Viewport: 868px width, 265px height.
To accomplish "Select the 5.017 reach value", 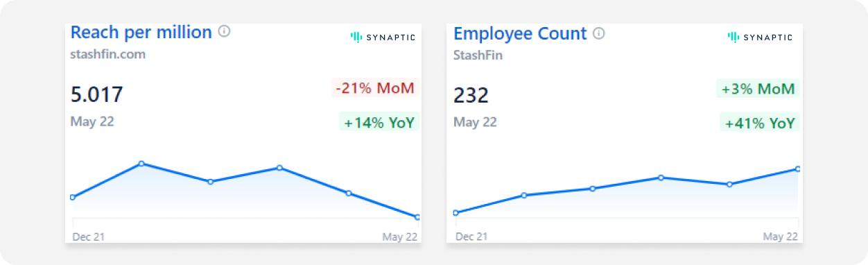I will [x=96, y=94].
